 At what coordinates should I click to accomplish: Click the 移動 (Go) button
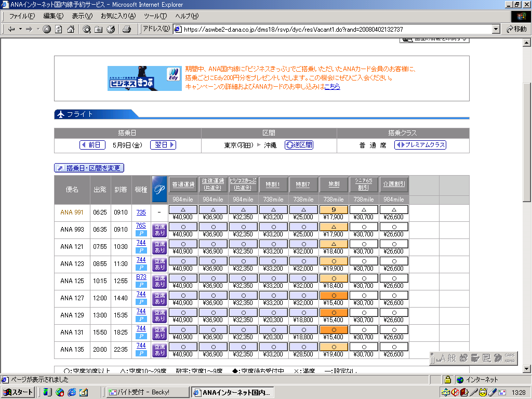[516, 29]
